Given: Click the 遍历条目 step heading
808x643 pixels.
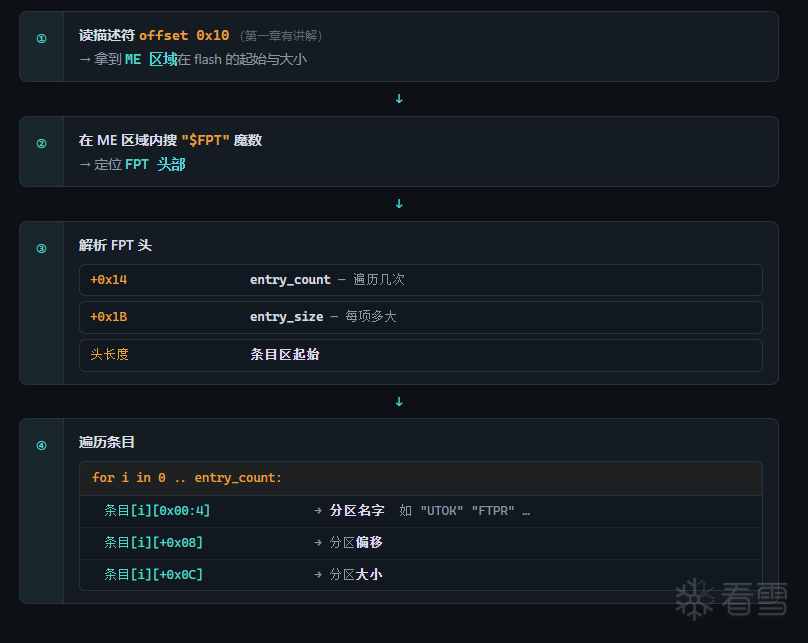Looking at the screenshot, I should tap(107, 442).
